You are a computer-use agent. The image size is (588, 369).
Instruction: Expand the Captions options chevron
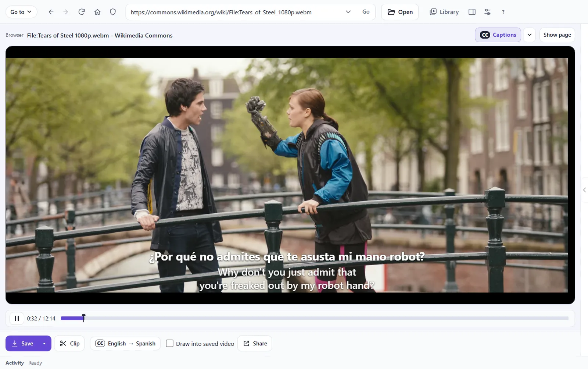(529, 35)
